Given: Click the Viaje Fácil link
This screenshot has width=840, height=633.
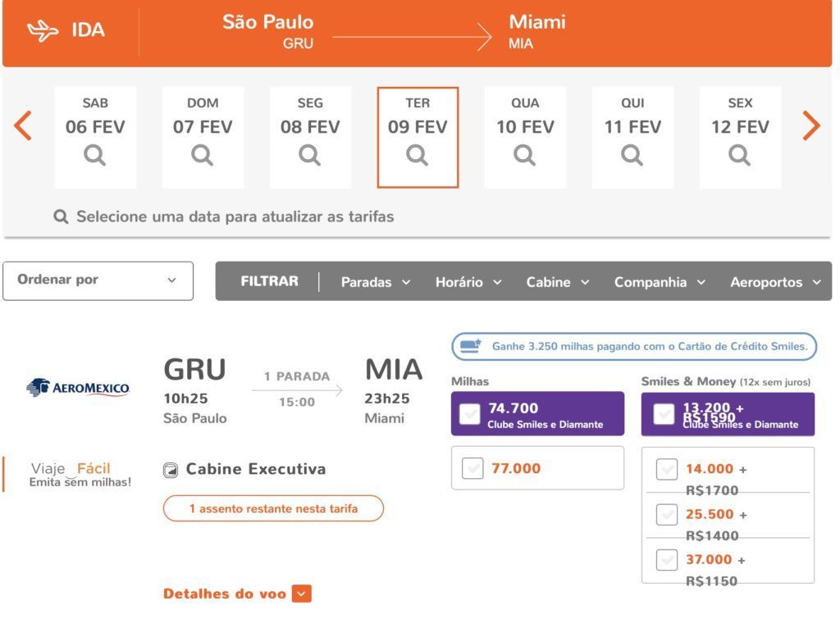Looking at the screenshot, I should [80, 475].
